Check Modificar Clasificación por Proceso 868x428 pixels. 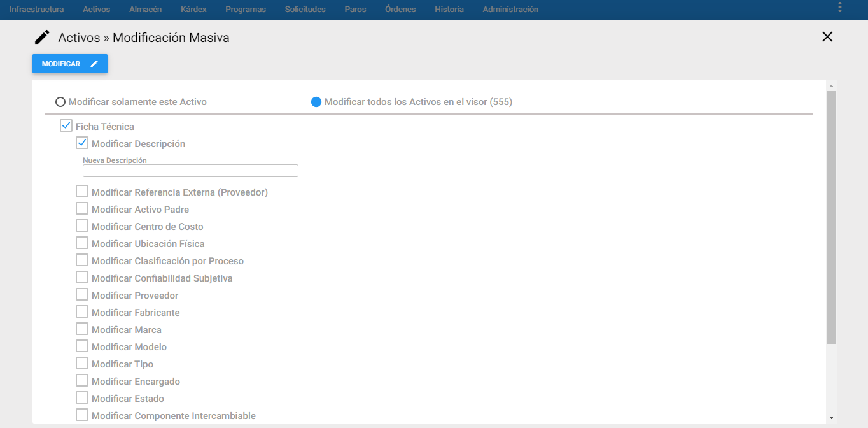[x=81, y=260]
